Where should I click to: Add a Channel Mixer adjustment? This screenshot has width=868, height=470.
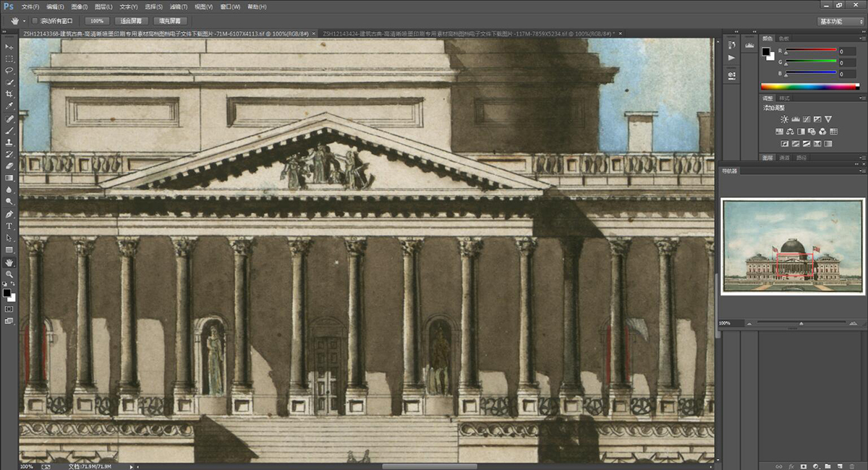click(x=822, y=132)
